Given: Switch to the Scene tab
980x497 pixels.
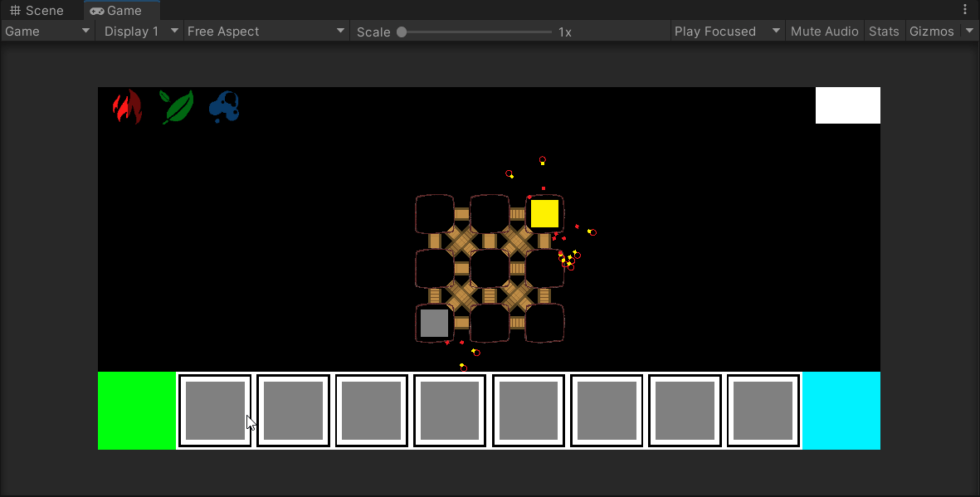Looking at the screenshot, I should pos(37,11).
